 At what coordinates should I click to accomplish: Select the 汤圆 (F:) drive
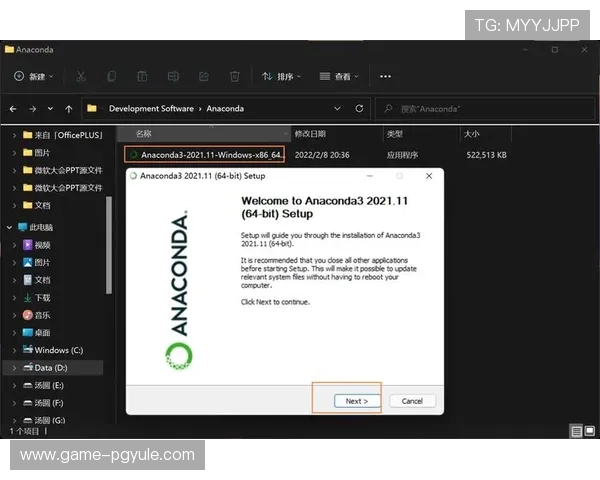point(43,403)
